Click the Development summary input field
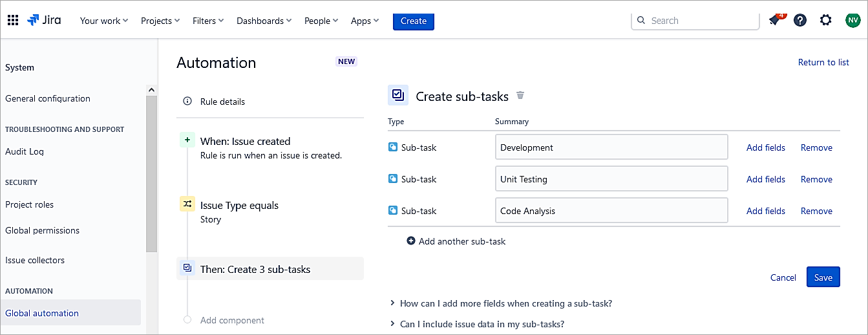 pos(611,147)
